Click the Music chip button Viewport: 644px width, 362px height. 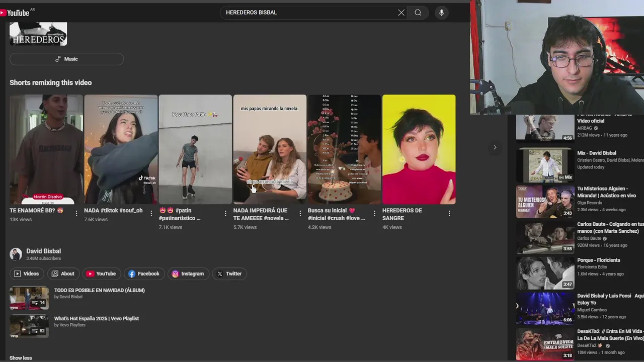point(66,59)
